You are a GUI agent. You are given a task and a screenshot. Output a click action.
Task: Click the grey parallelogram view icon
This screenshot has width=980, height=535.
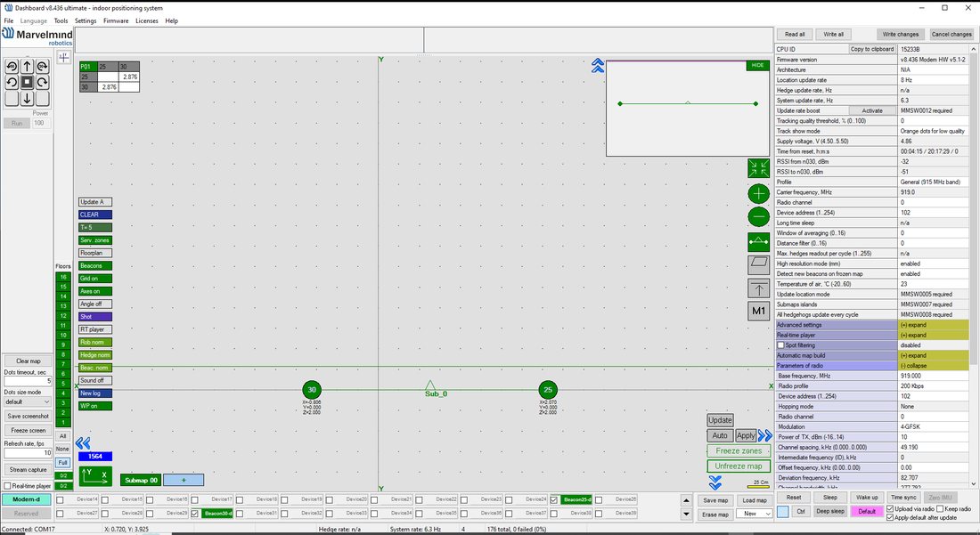point(759,264)
